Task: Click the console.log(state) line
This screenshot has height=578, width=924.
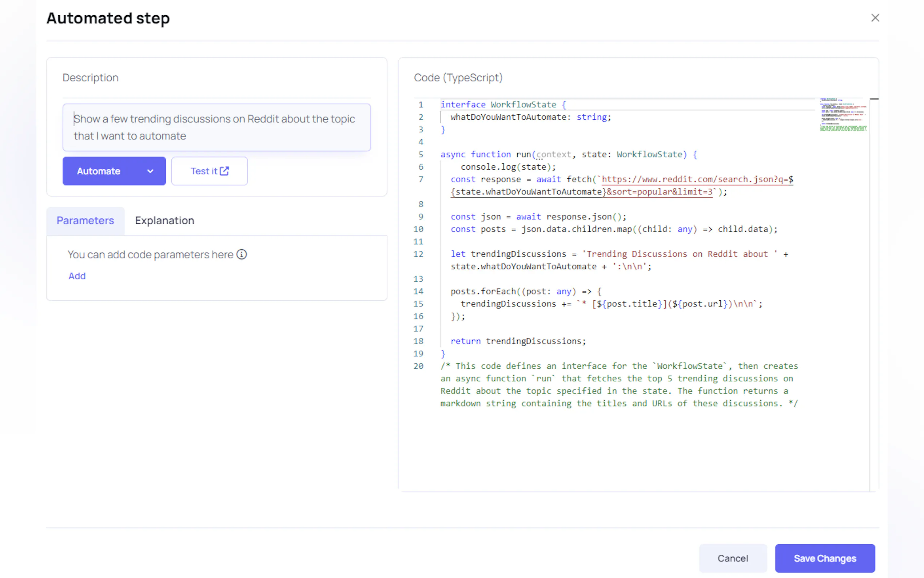Action: 507,167
